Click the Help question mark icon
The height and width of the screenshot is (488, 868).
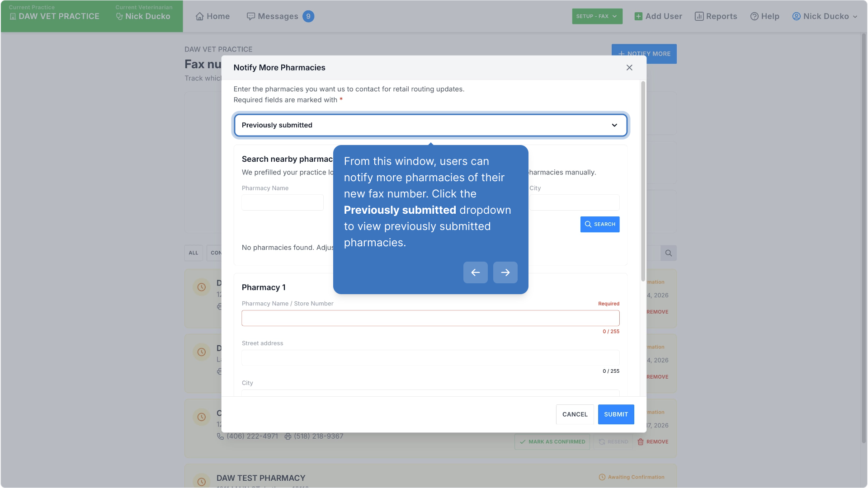pos(754,16)
